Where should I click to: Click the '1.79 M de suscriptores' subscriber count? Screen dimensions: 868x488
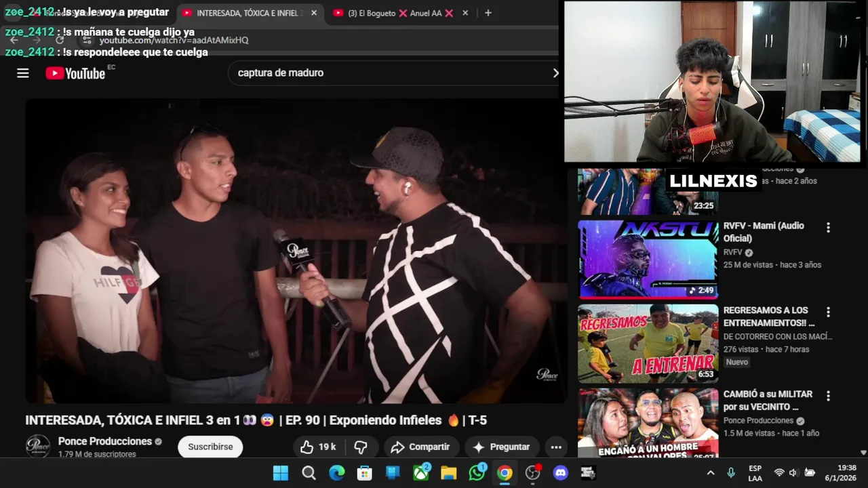tap(97, 454)
